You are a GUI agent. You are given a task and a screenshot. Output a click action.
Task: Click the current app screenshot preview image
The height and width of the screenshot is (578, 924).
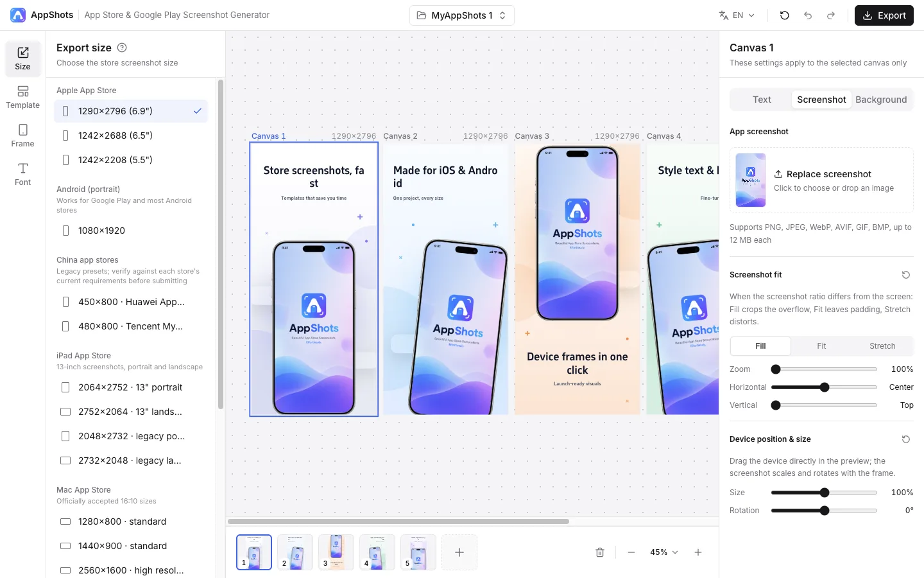[x=751, y=180]
